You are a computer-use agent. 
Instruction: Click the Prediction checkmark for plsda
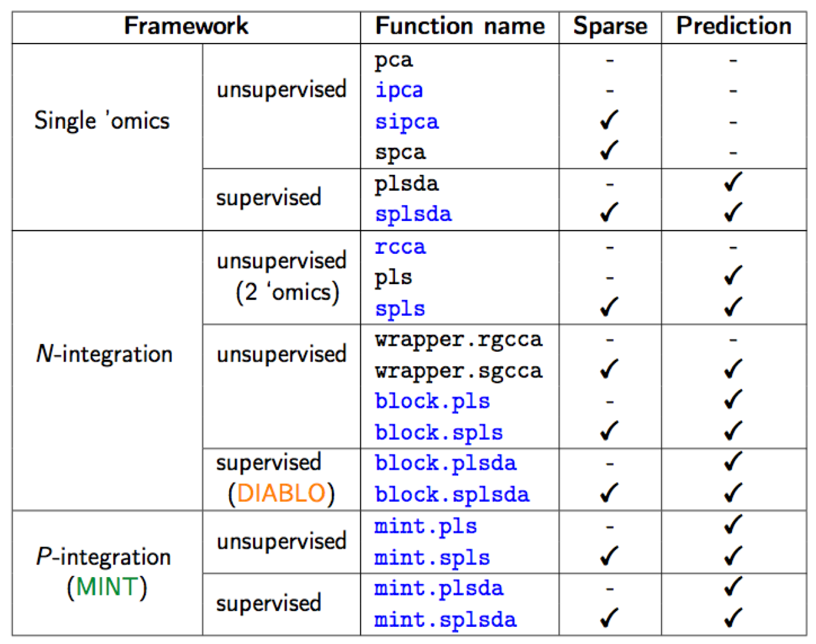tap(733, 183)
